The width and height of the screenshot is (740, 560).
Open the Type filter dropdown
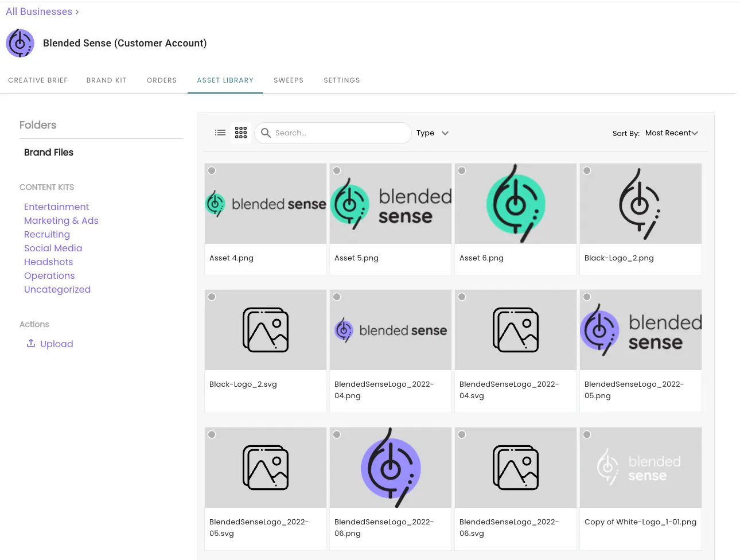click(433, 133)
